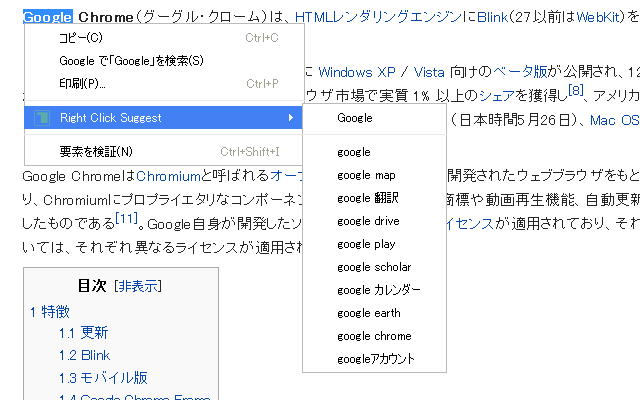Open the Chromium link

(x=169, y=176)
